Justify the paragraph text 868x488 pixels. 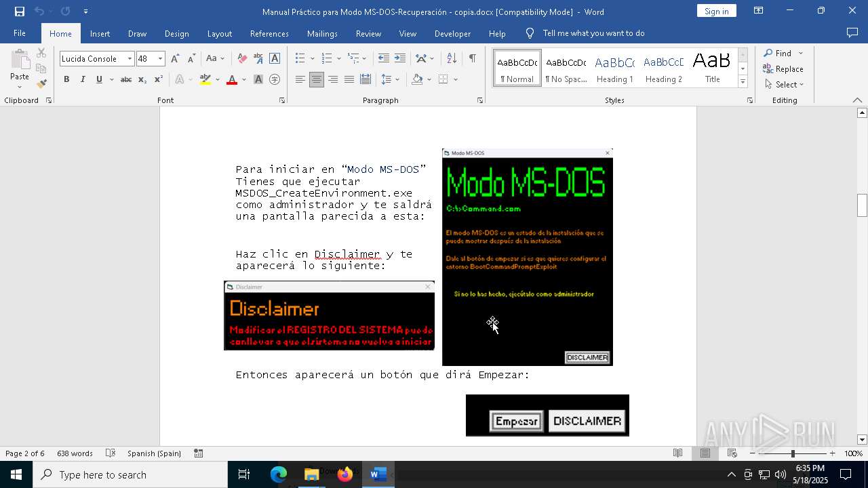click(349, 79)
